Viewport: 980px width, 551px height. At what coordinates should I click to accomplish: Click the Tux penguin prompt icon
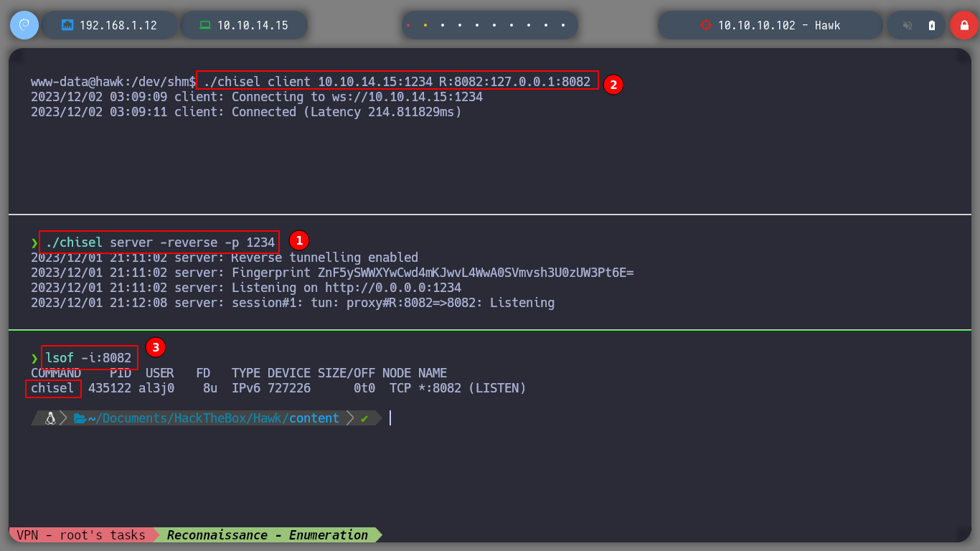point(50,418)
